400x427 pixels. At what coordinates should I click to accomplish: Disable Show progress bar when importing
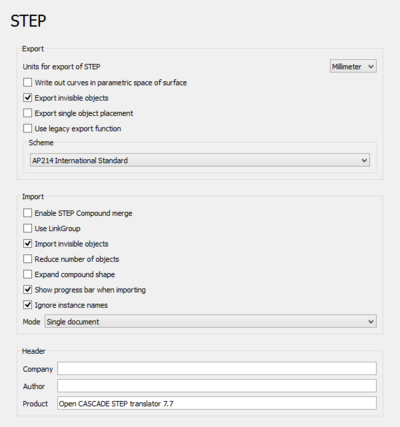coord(28,290)
